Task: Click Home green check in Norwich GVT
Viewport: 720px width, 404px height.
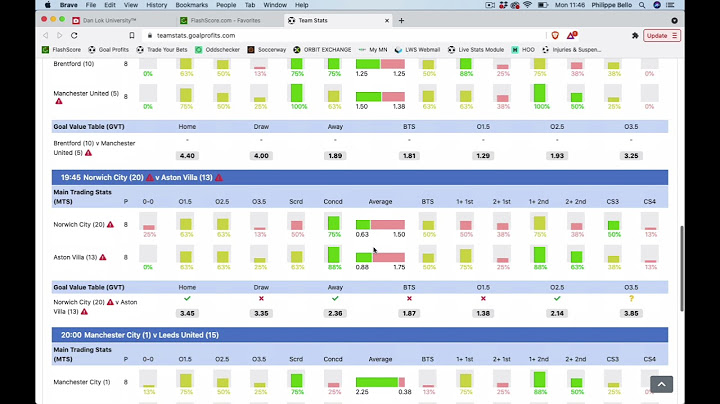Action: 187,298
